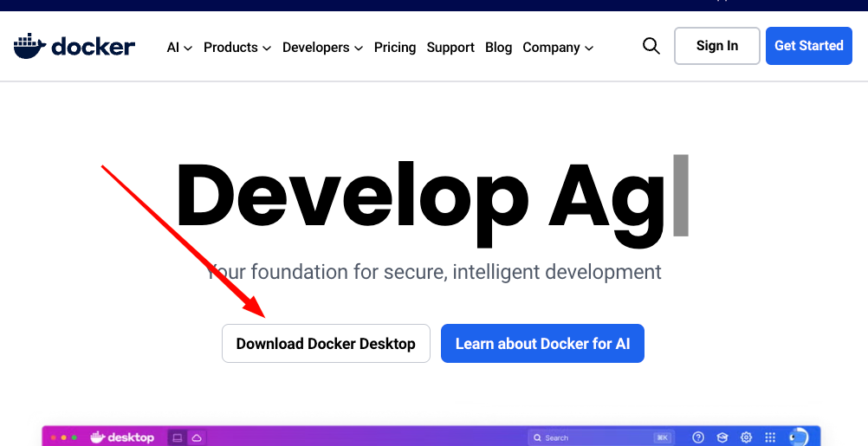The image size is (868, 446).
Task: Open the search magnifier icon
Action: click(651, 46)
